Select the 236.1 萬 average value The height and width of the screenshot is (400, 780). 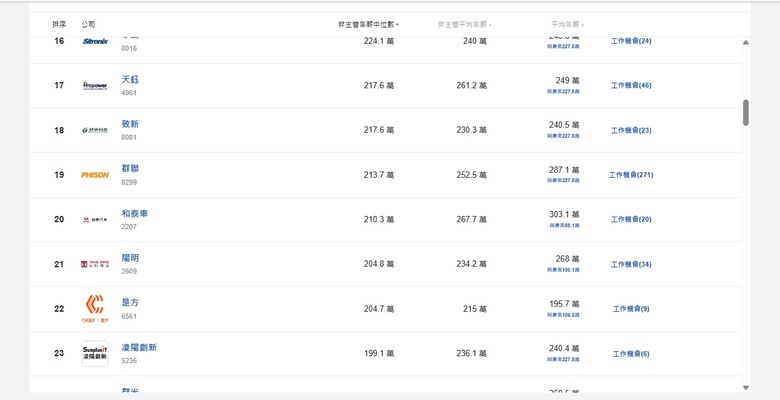pos(472,353)
